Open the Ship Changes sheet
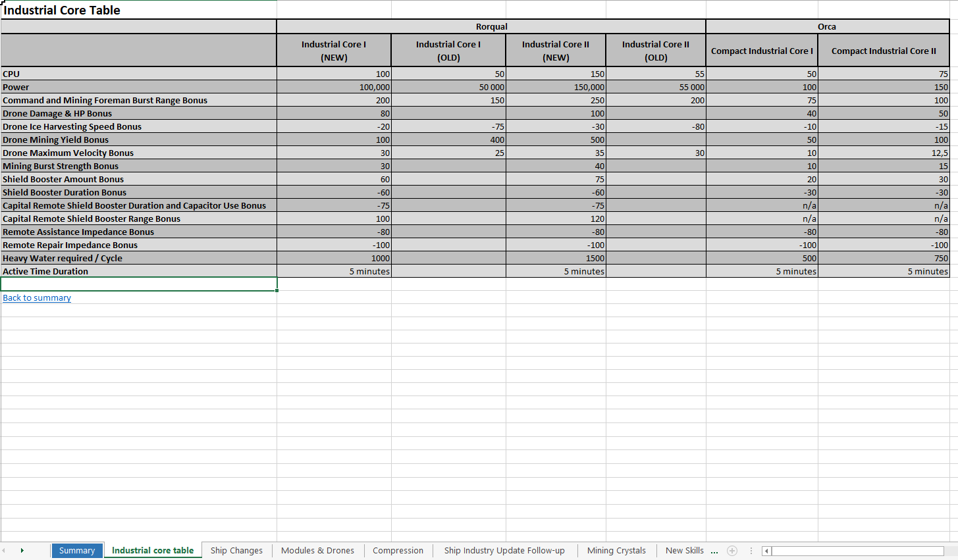The image size is (958, 560). [x=236, y=551]
